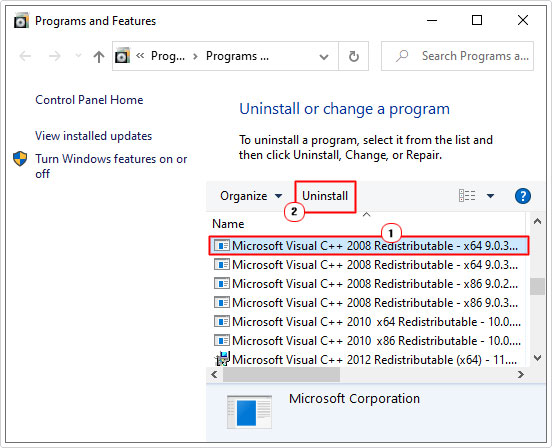Image resolution: width=552 pixels, height=448 pixels.
Task: Click the details pane program thumbnail
Action: click(249, 412)
